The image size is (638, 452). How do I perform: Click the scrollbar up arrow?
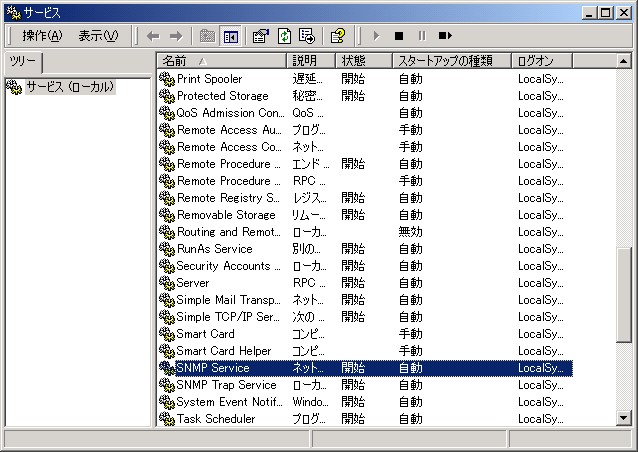point(624,61)
